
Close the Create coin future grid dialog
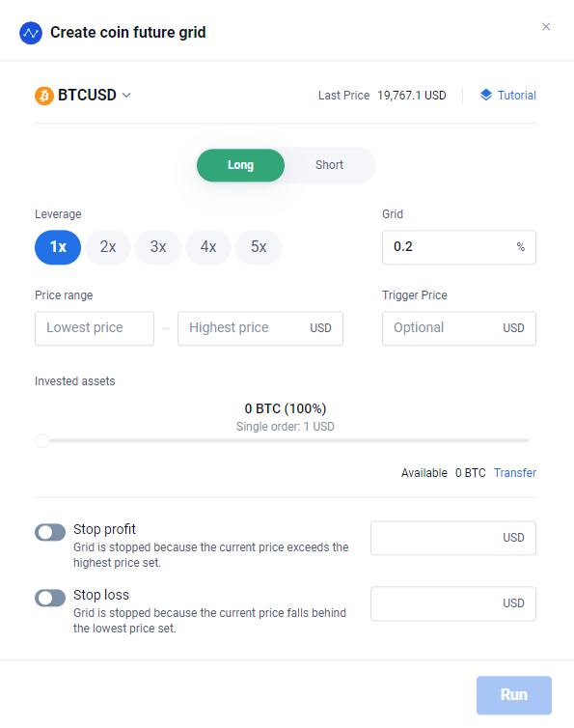click(546, 26)
